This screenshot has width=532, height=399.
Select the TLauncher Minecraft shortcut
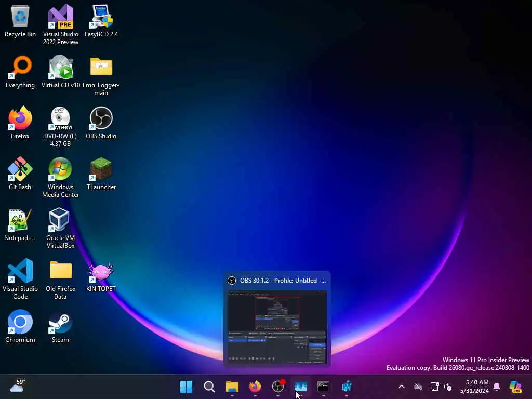101,174
